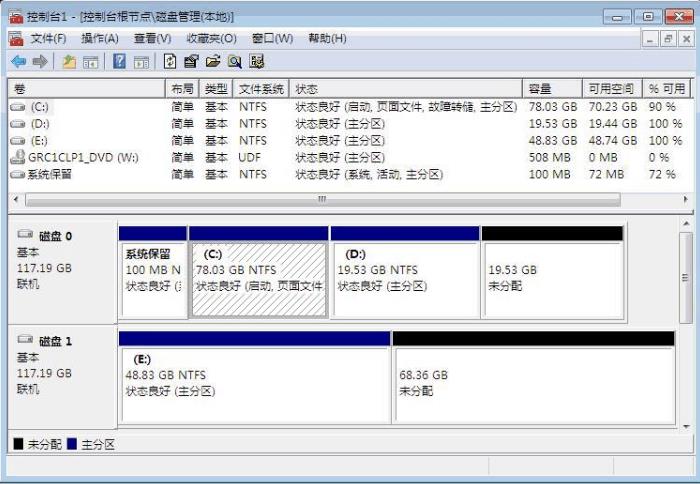Select the 68.36 GB 未分配 space on 磁盘 1
Viewport: 700px width, 484px height.
coord(533,378)
